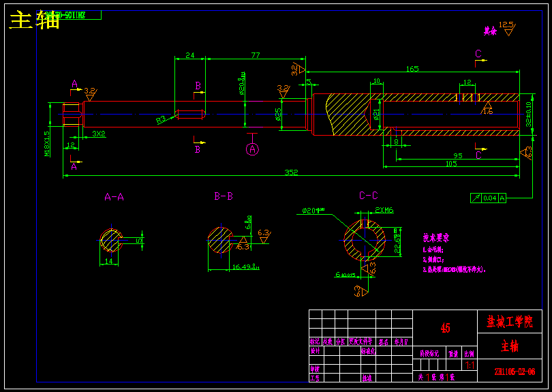
Task: Click the 分区 header cell
Action: [x=341, y=342]
